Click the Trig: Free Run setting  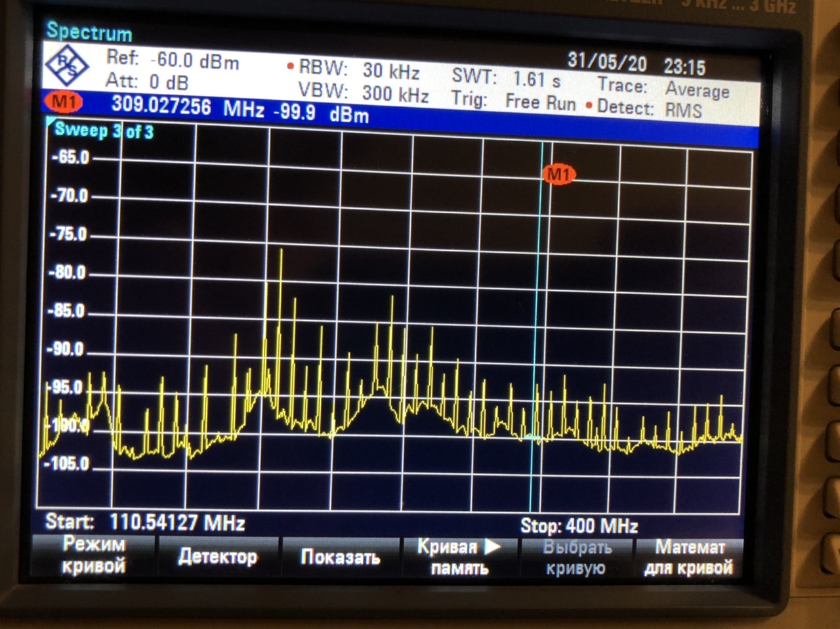coord(513,101)
